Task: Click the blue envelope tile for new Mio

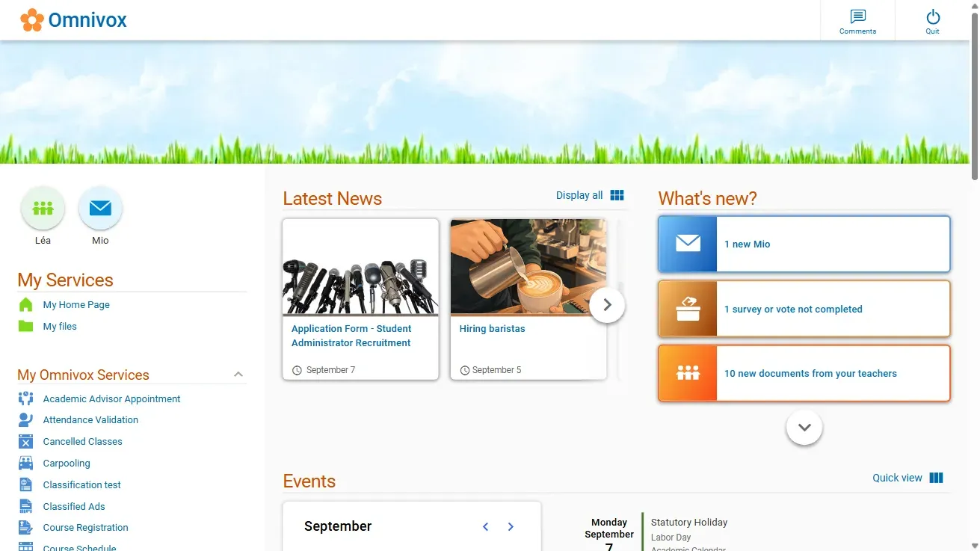Action: pos(688,244)
